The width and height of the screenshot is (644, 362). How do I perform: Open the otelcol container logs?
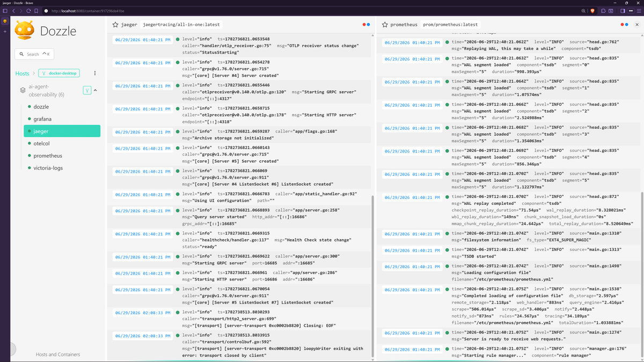(62, 143)
